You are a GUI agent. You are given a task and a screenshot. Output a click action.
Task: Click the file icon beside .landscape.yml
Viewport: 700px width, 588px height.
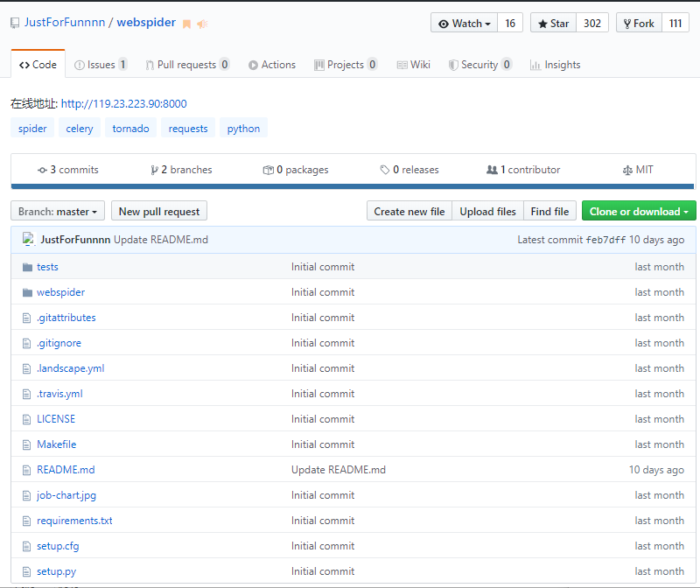tap(27, 368)
